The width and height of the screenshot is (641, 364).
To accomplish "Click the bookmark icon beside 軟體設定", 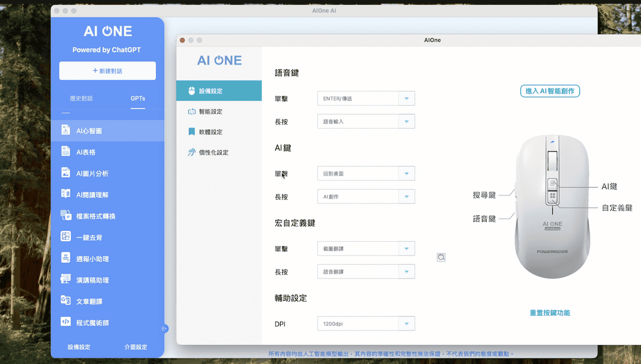I will coord(192,132).
